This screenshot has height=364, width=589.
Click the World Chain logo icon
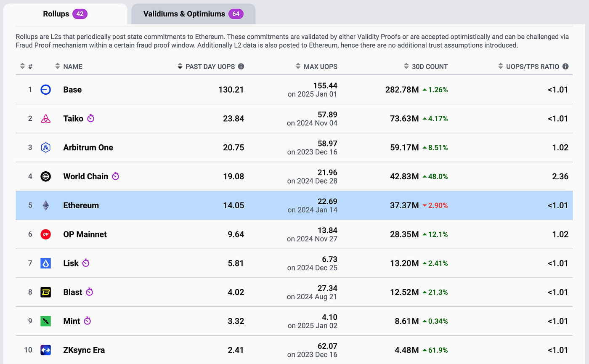coord(45,176)
